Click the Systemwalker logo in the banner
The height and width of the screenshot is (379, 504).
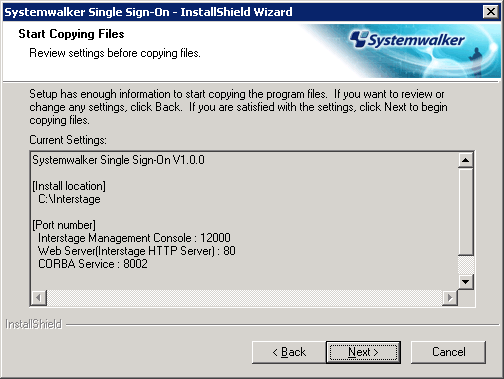point(407,40)
